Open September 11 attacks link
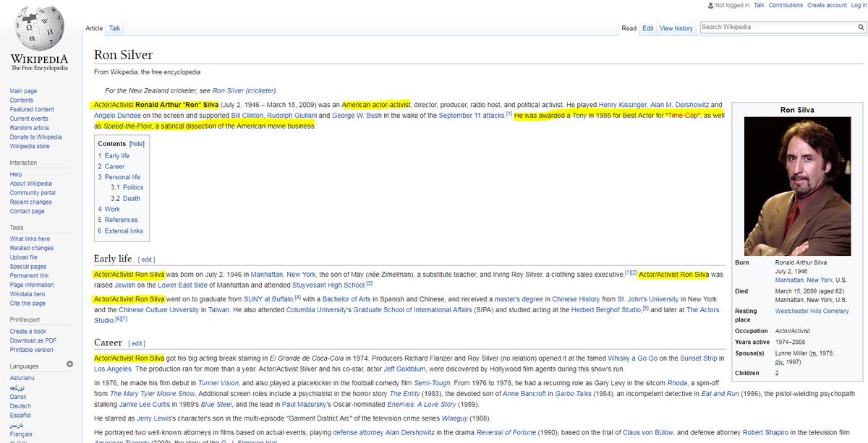868x443 pixels. pos(472,115)
